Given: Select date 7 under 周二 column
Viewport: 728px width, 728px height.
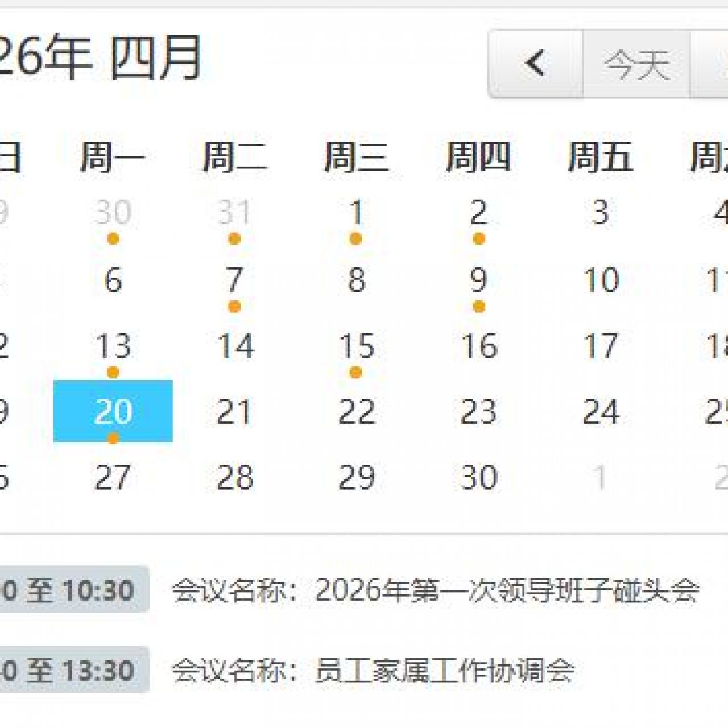Looking at the screenshot, I should coord(234,280).
